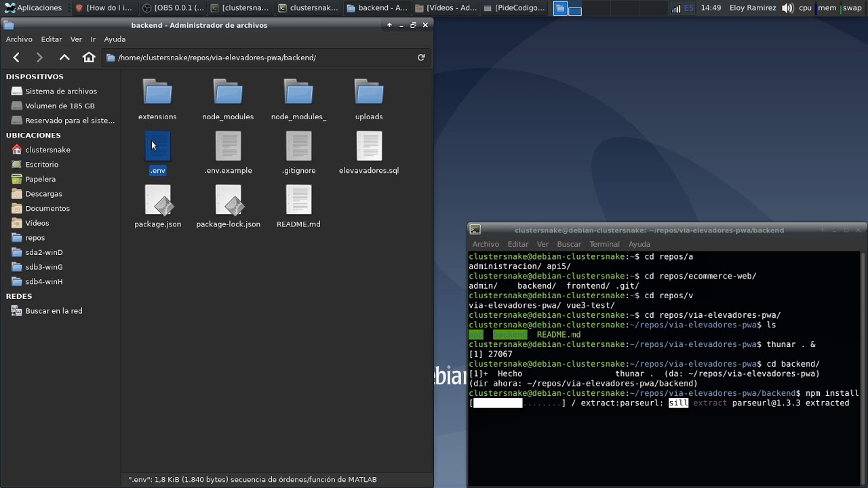Select the .env file icon

point(157,146)
